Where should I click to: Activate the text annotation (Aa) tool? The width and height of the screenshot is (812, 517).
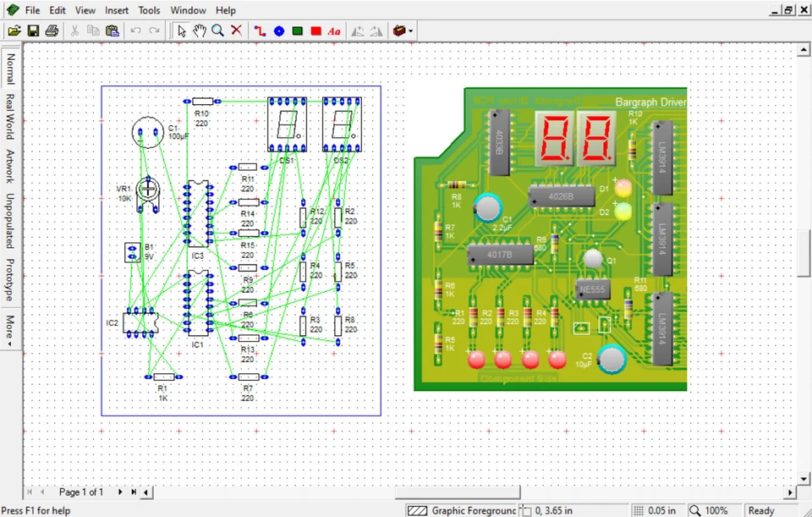click(x=333, y=30)
